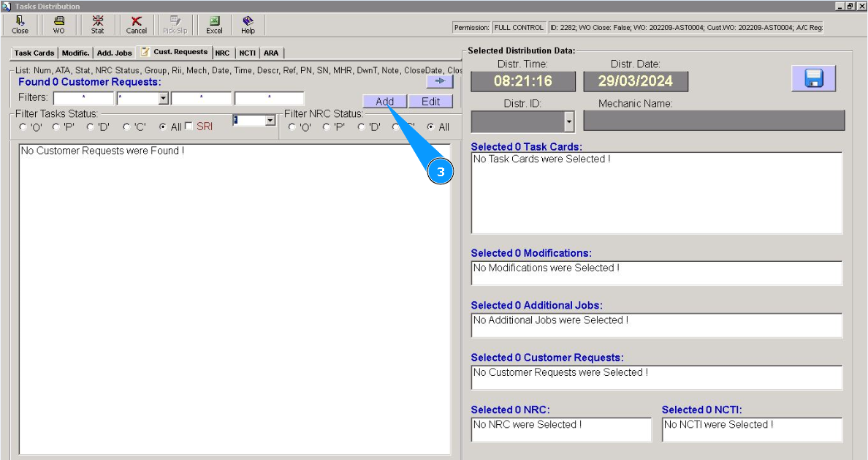Select NRC Status All radio button
Screen dimensions: 868x460
tap(430, 127)
